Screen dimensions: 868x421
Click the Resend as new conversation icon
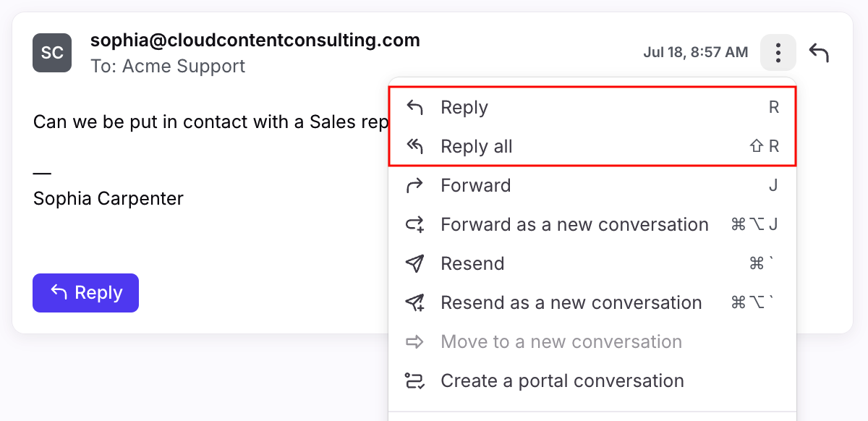(414, 303)
